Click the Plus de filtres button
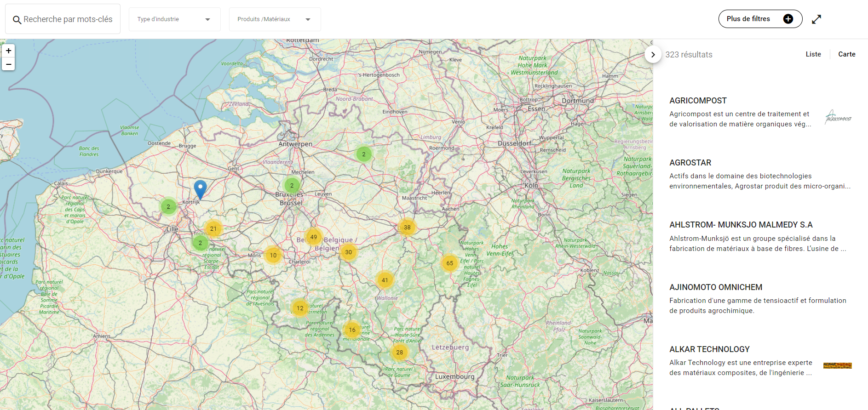Image resolution: width=868 pixels, height=410 pixels. coord(760,19)
